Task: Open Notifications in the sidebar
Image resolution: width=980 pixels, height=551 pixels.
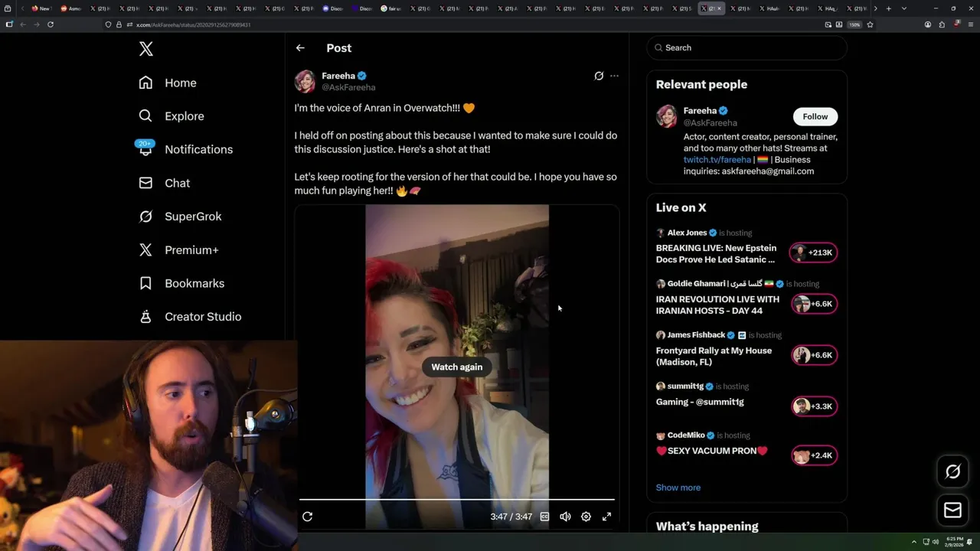Action: [x=185, y=149]
